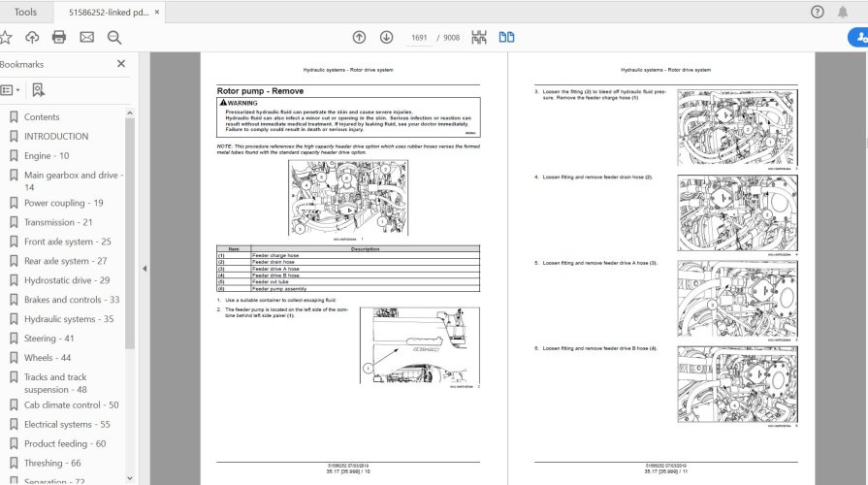Viewport: 868px width, 485px height.
Task: Click bookmarks scrollbar up arrow
Action: [130, 113]
